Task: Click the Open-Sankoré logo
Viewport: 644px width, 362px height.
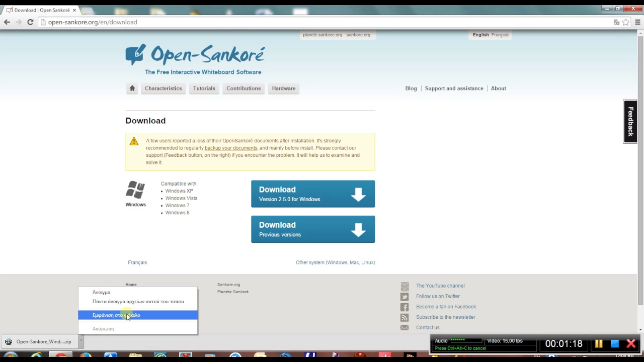Action: coord(195,54)
